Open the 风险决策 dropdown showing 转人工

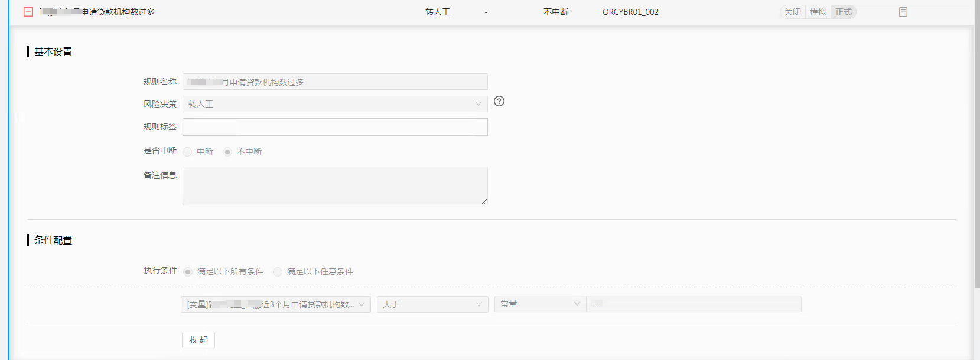(335, 104)
